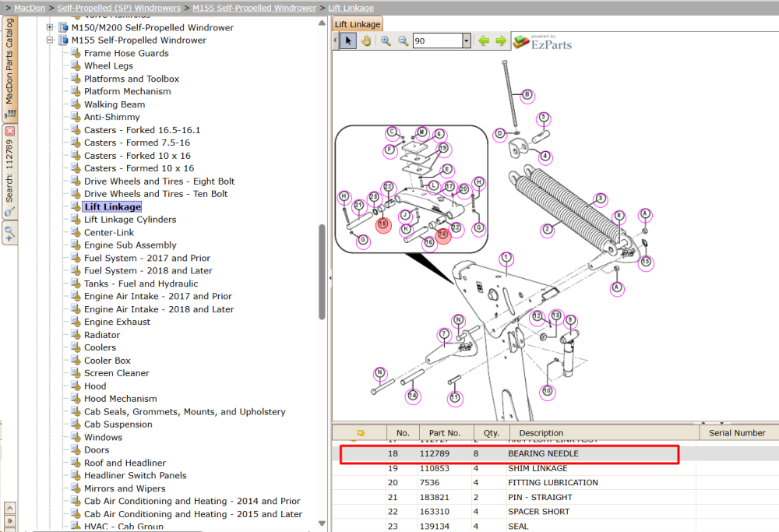Select the arrow pointer tool
The image size is (779, 532).
347,41
